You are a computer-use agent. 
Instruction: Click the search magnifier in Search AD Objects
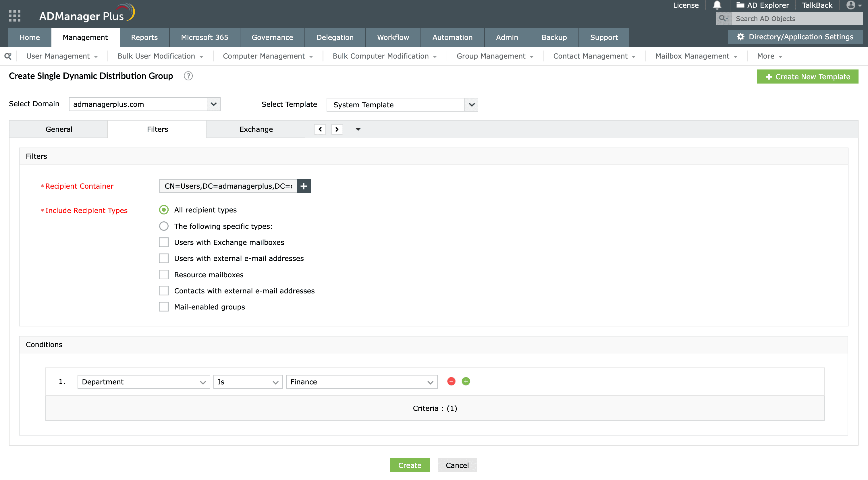(x=723, y=19)
